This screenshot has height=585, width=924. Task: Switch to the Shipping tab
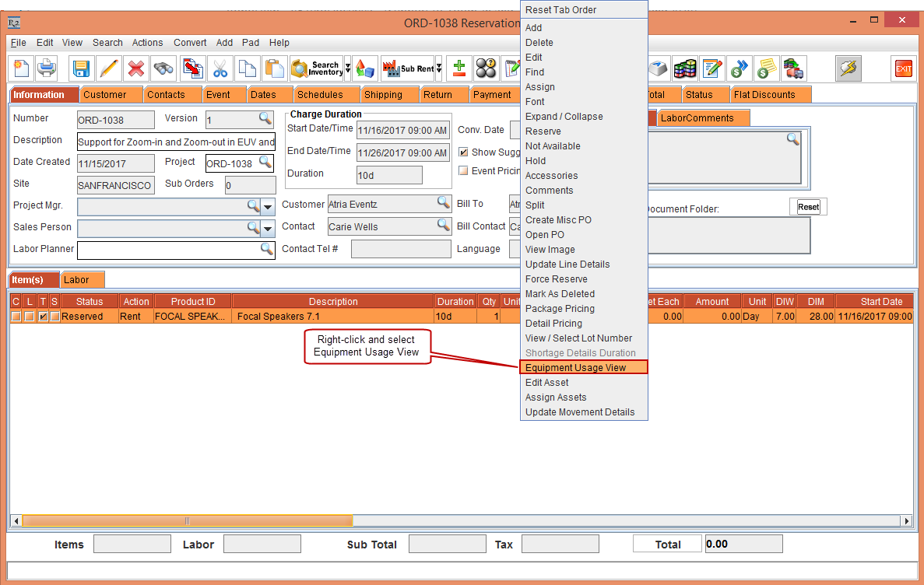383,95
